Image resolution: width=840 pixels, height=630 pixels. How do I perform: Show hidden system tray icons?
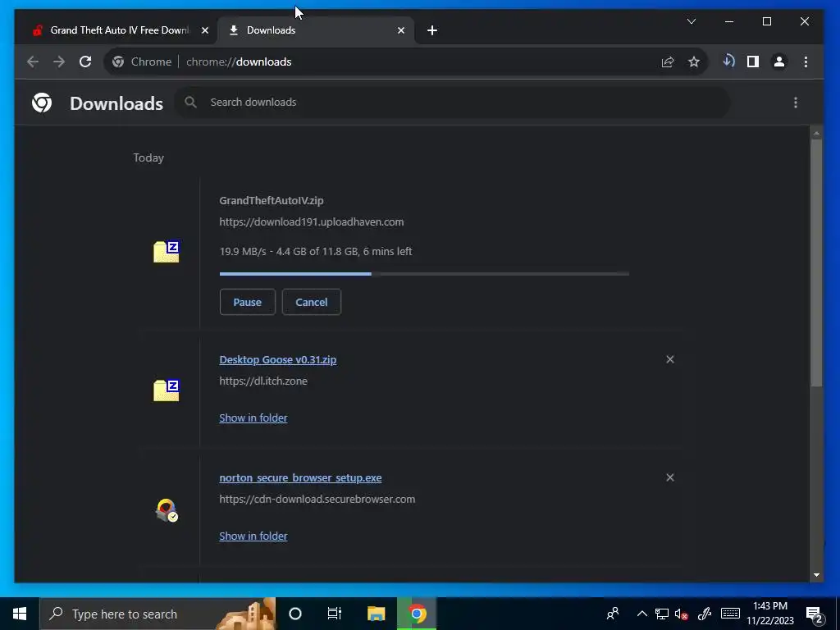click(641, 614)
